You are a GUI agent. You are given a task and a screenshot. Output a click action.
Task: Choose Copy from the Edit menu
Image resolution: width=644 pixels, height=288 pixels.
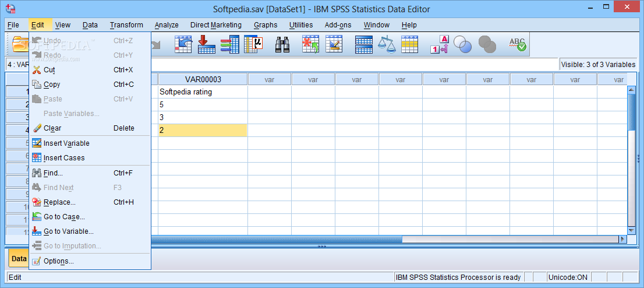click(90, 85)
